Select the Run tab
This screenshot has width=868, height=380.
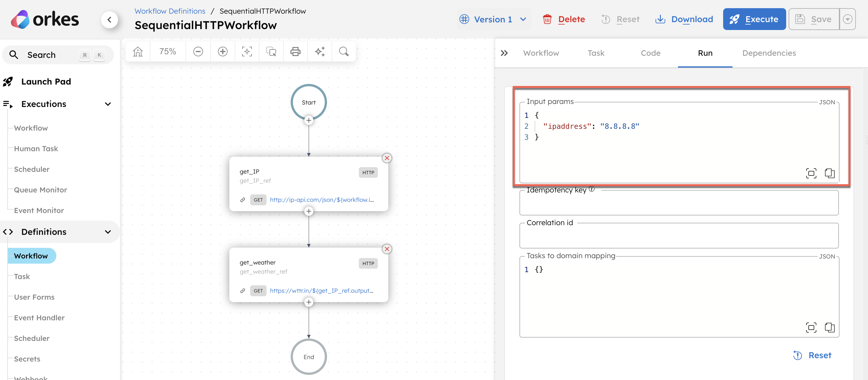(x=705, y=53)
